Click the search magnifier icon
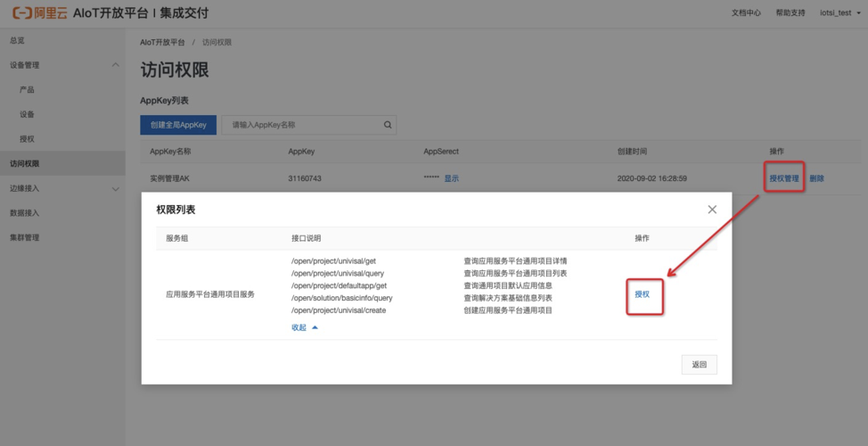Image resolution: width=868 pixels, height=446 pixels. pos(388,125)
